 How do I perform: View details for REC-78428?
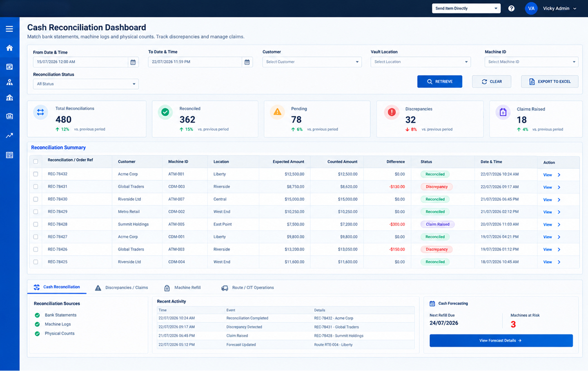pyautogui.click(x=552, y=224)
